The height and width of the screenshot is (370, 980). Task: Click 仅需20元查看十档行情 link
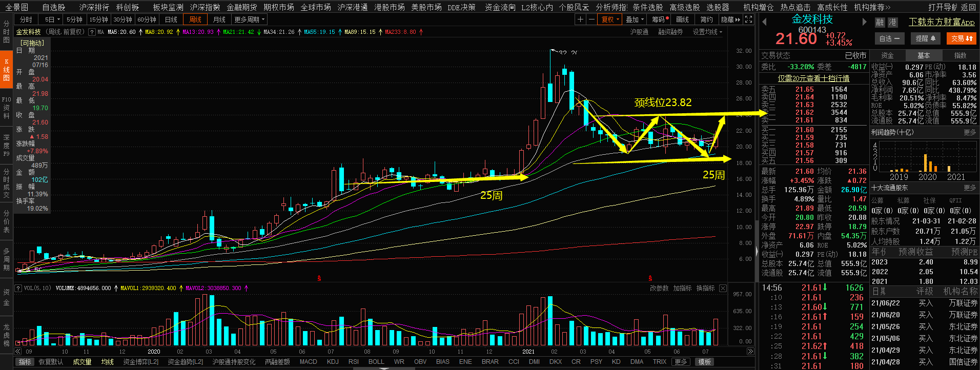[813, 78]
